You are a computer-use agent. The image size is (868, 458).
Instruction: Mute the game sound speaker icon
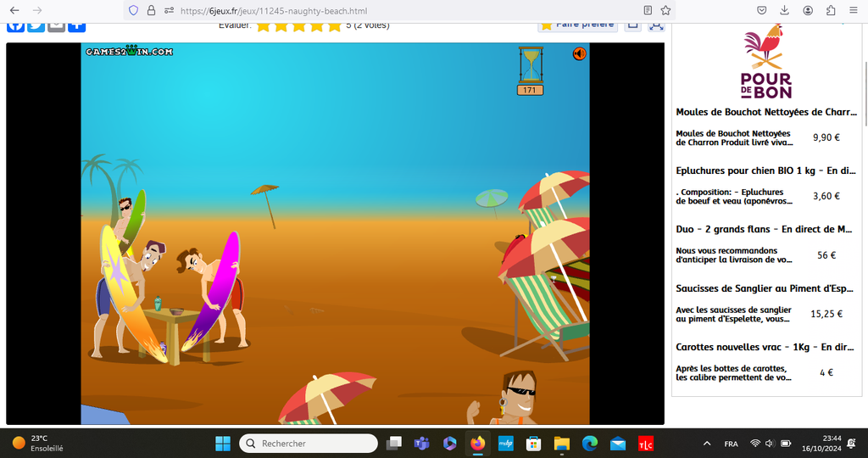click(x=579, y=53)
